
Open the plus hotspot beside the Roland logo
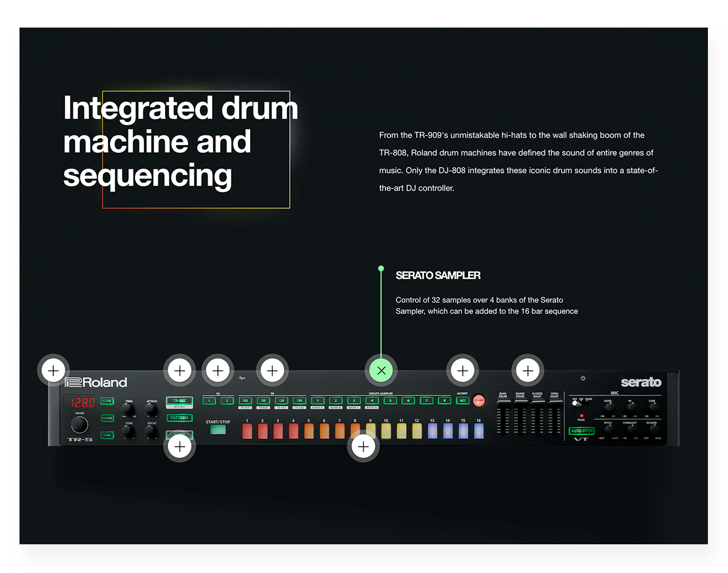[x=53, y=370]
